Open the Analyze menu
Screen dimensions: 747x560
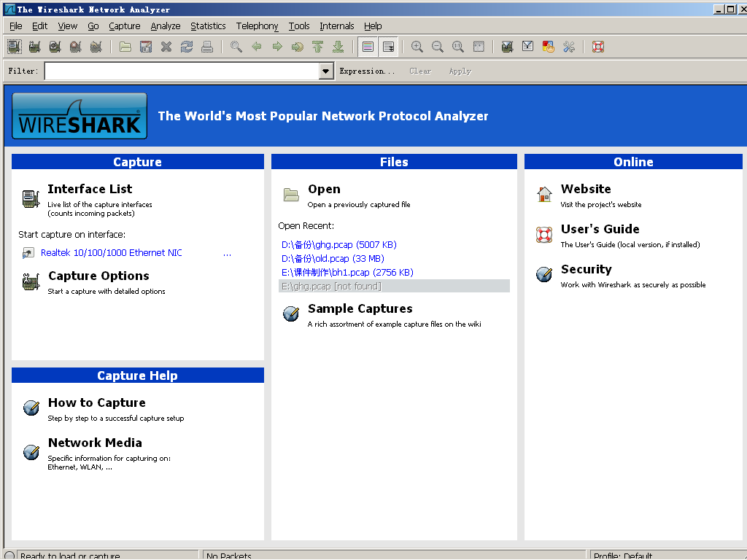point(166,26)
